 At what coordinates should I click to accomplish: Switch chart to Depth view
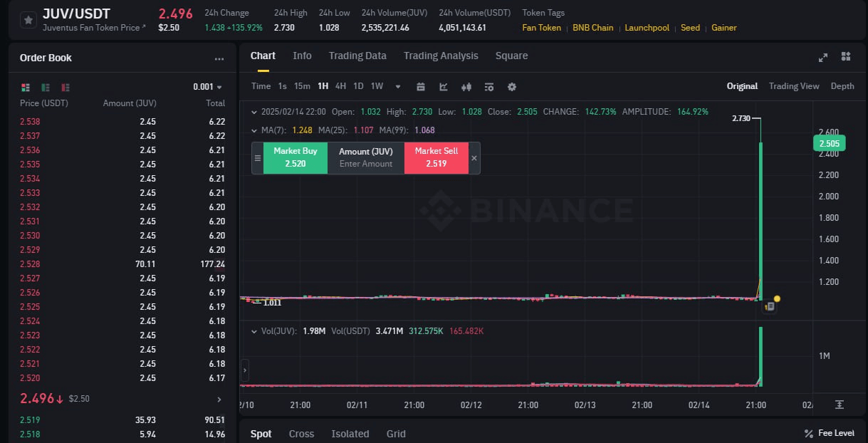[842, 86]
